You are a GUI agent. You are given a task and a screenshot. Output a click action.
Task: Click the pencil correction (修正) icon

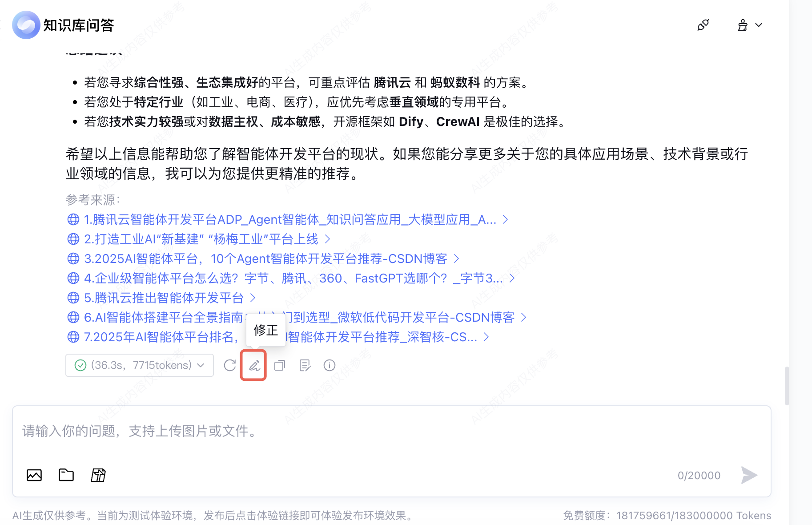coord(254,365)
